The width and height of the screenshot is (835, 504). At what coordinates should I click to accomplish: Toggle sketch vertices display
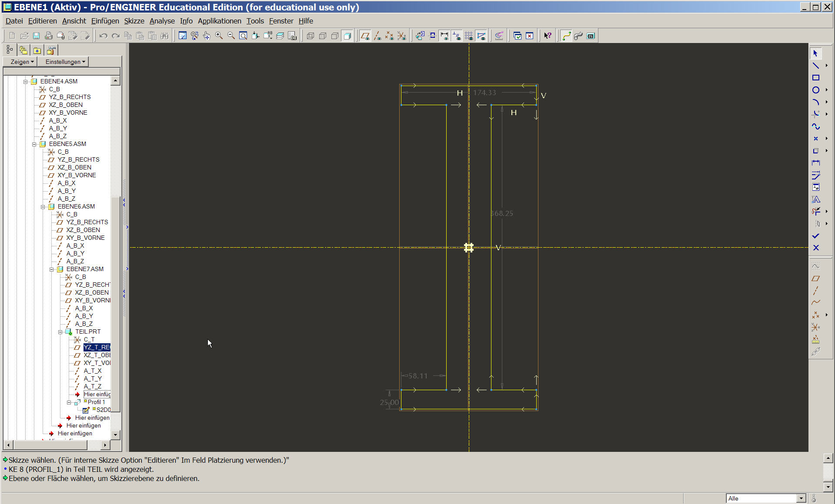pos(481,36)
